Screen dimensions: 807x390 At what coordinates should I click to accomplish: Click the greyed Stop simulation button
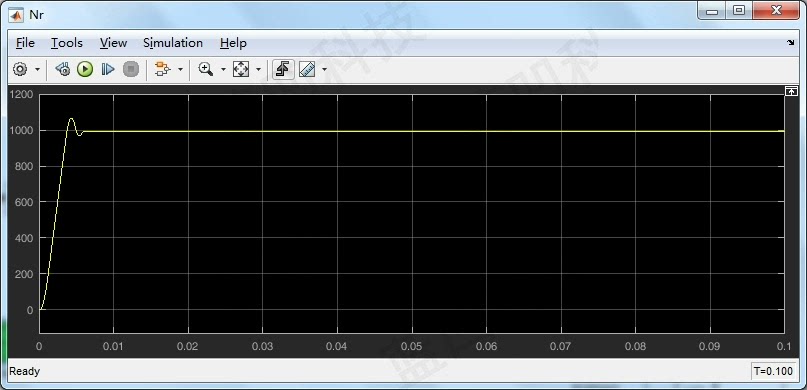tap(131, 69)
